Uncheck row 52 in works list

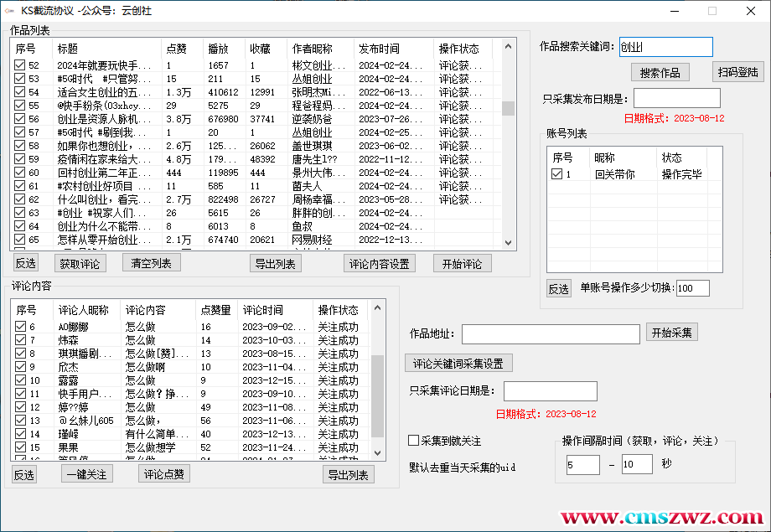point(20,65)
